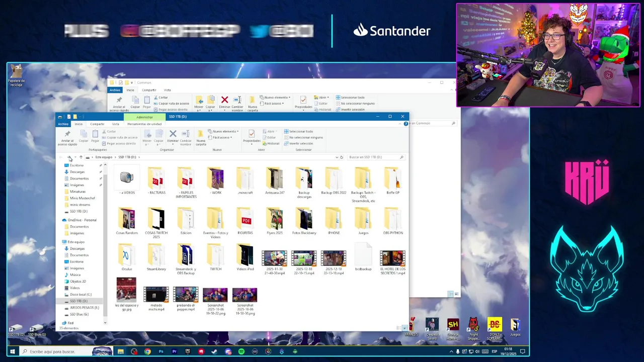Open Photoshop from the taskbar
Screen dimensions: 644x362
tap(161, 351)
